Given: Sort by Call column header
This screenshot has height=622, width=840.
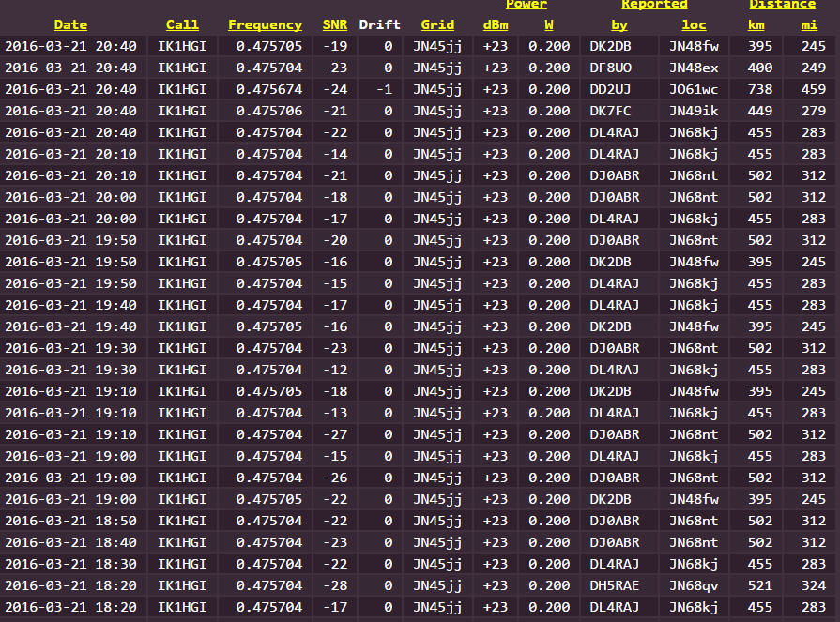Looking at the screenshot, I should (182, 24).
